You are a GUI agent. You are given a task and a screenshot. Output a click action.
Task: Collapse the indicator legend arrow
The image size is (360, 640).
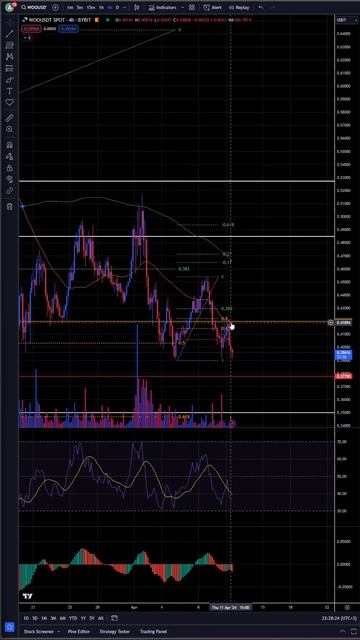(x=27, y=38)
